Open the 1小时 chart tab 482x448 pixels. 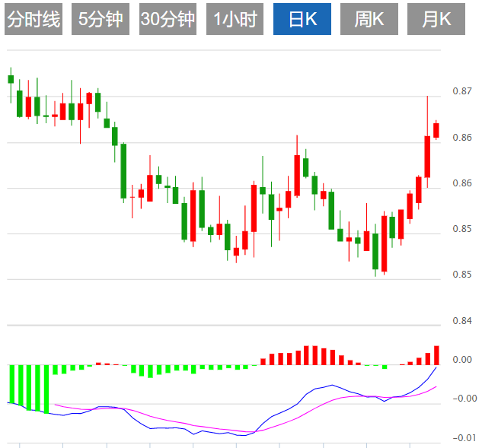[x=235, y=19]
